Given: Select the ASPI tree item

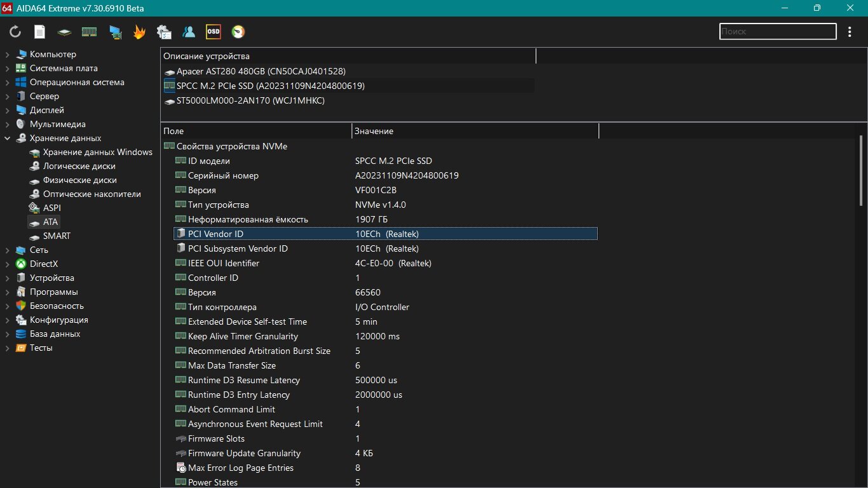Looking at the screenshot, I should pyautogui.click(x=45, y=208).
